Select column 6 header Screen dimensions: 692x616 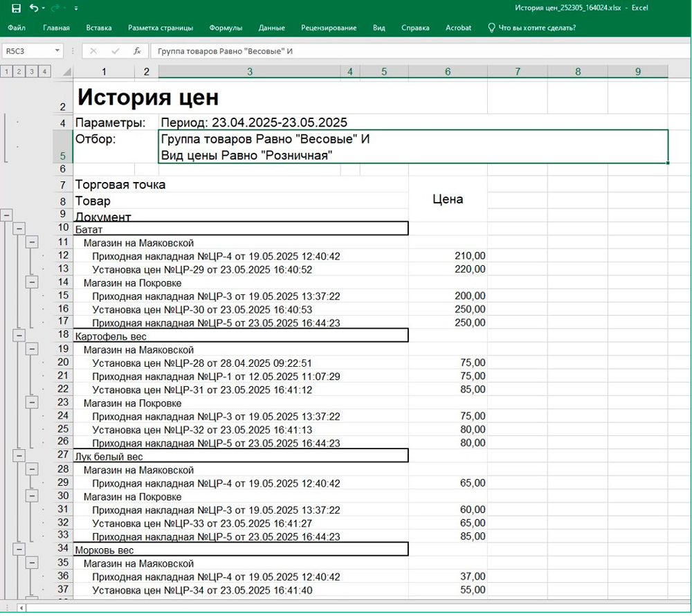point(448,71)
